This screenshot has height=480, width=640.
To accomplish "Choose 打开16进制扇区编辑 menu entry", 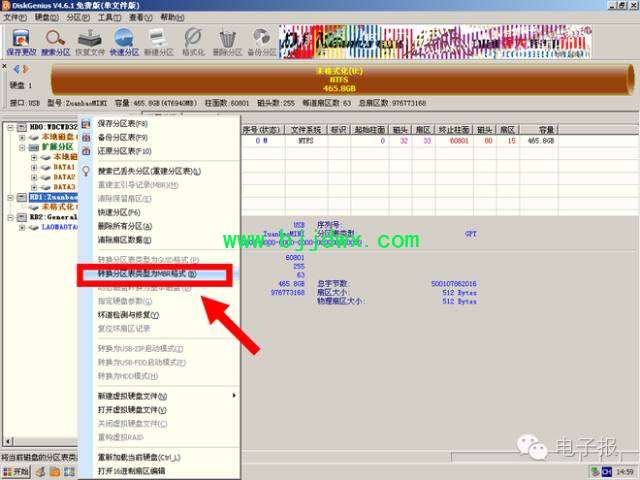I will click(x=131, y=471).
